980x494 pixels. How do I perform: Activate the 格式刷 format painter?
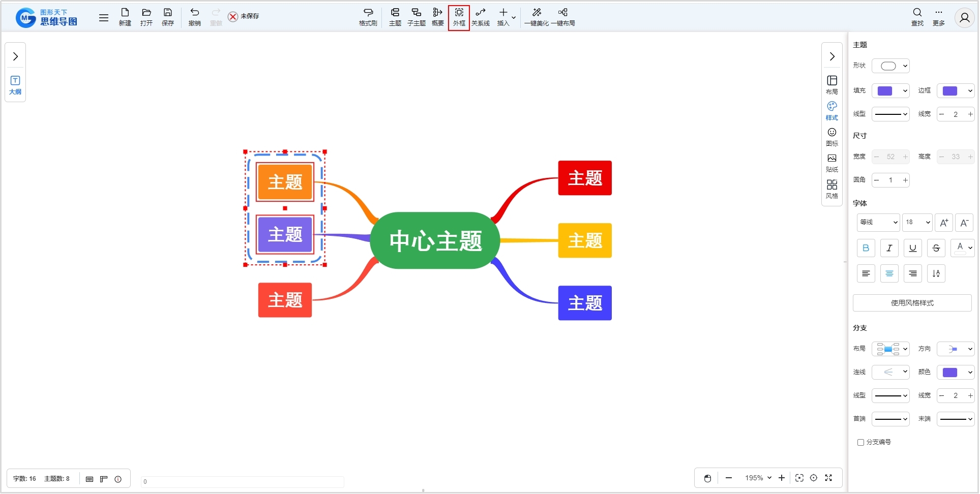[x=368, y=17]
